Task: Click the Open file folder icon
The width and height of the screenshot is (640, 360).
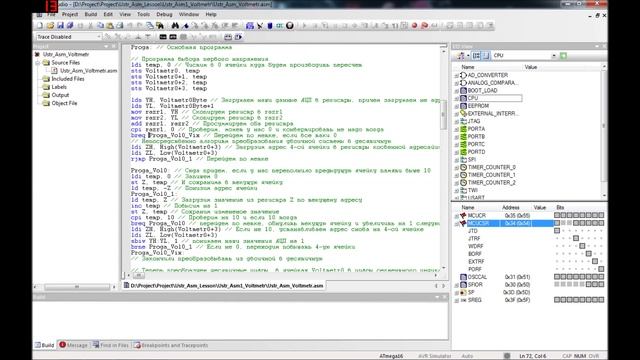Action: [50, 25]
